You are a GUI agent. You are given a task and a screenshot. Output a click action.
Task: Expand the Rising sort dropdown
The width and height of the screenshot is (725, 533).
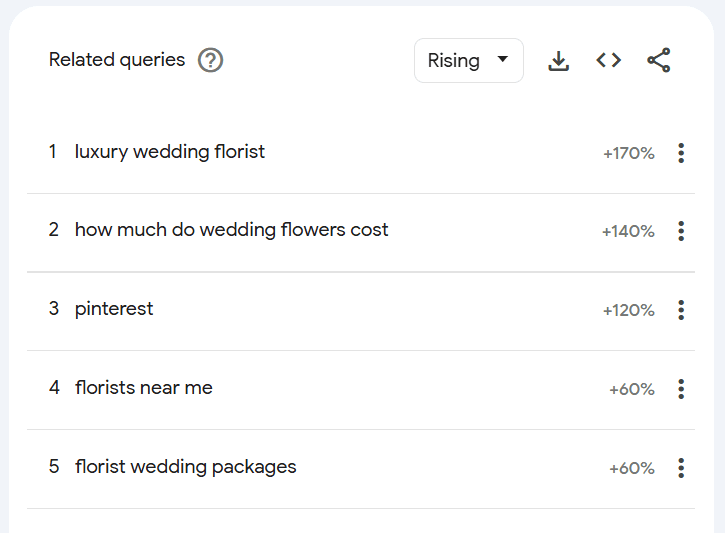click(x=469, y=61)
